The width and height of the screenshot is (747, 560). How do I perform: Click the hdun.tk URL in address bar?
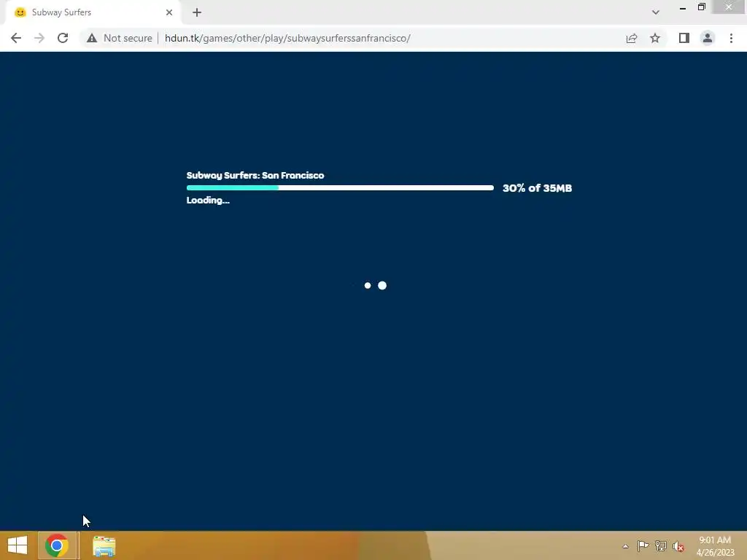287,38
